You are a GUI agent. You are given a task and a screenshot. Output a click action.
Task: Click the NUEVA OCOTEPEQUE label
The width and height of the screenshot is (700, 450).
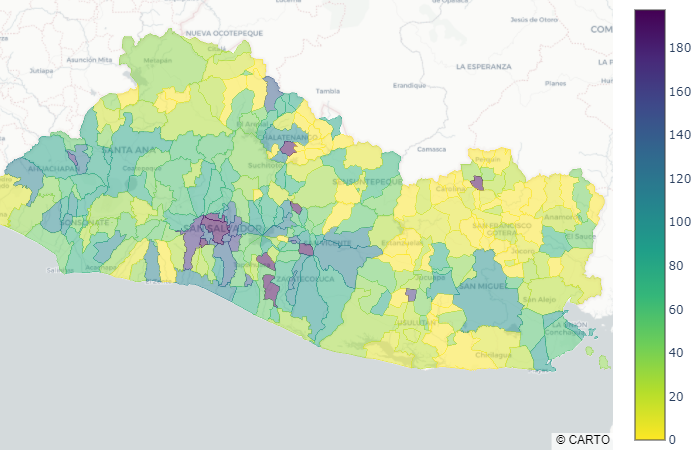point(224,33)
